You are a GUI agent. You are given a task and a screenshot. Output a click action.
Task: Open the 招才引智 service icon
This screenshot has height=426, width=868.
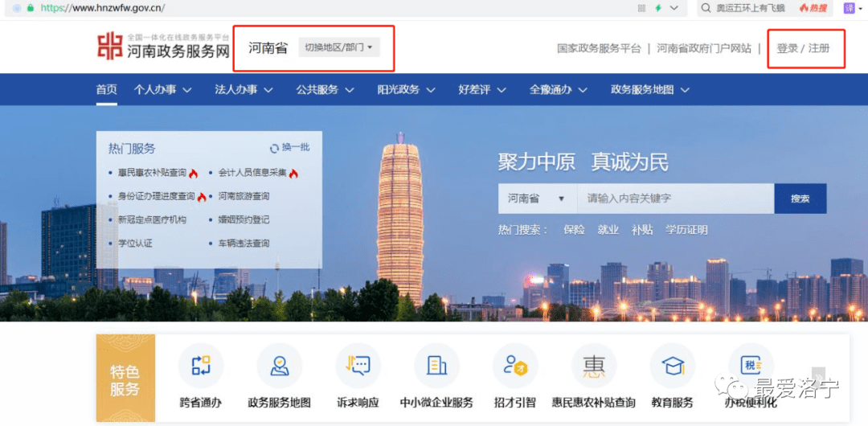(x=515, y=367)
